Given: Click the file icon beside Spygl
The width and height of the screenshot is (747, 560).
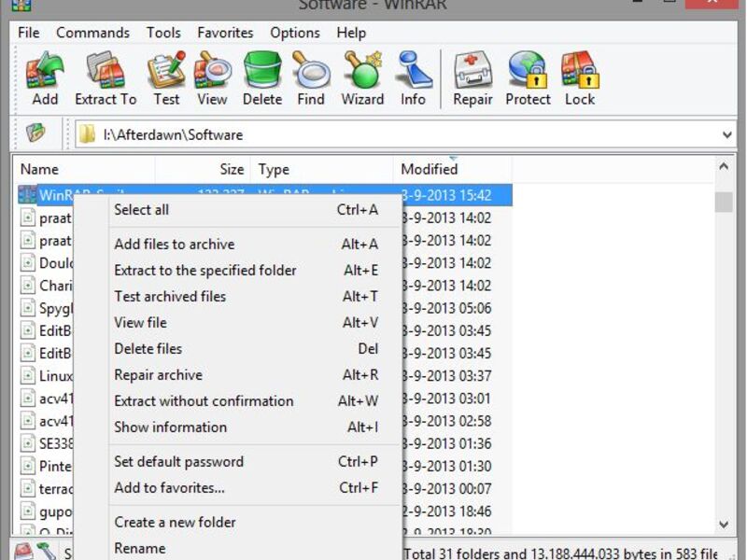Looking at the screenshot, I should click(x=28, y=308).
